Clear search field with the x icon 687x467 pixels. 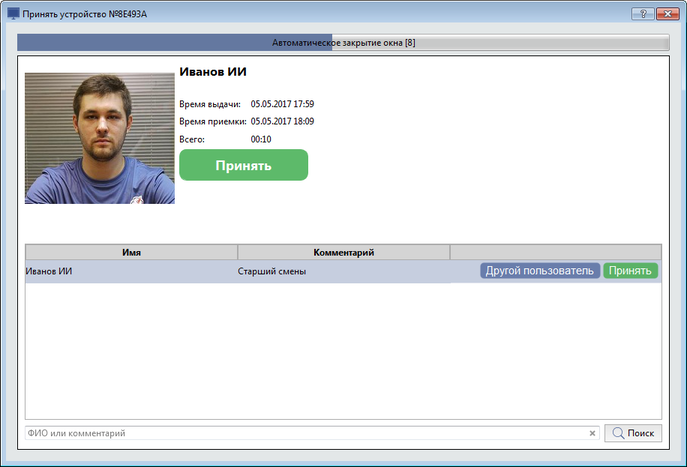[592, 433]
